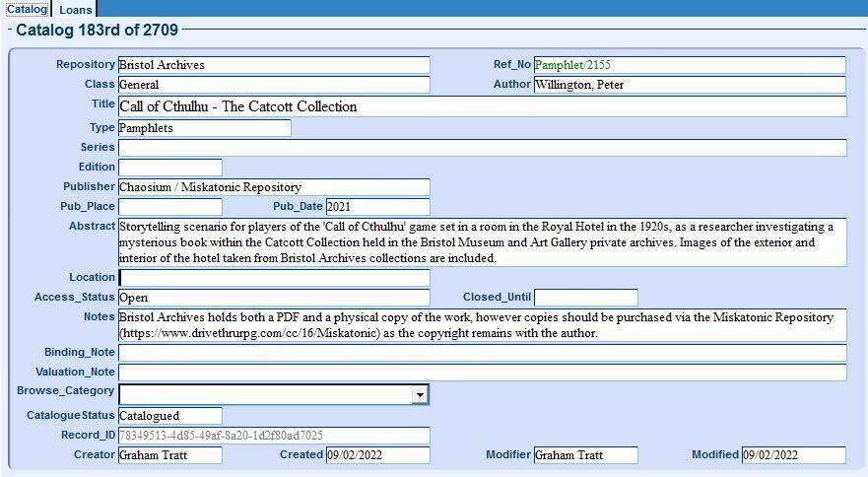Viewport: 868px width, 477px height.
Task: Click the Repository field showing Bristol Archives
Action: tap(274, 65)
